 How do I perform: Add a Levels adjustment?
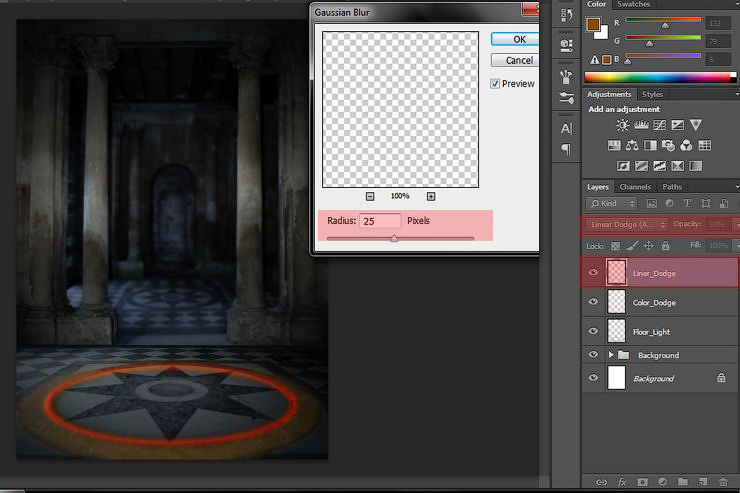pyautogui.click(x=641, y=125)
